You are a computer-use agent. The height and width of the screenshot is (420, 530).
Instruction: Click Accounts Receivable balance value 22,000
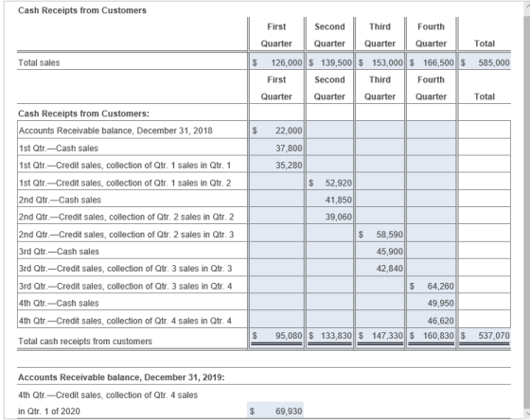[276, 131]
